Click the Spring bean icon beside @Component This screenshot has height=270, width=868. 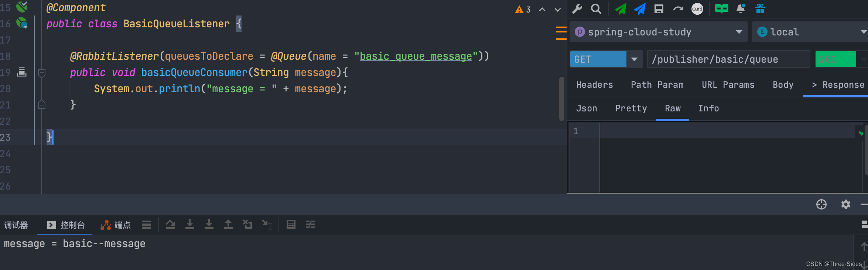[22, 7]
